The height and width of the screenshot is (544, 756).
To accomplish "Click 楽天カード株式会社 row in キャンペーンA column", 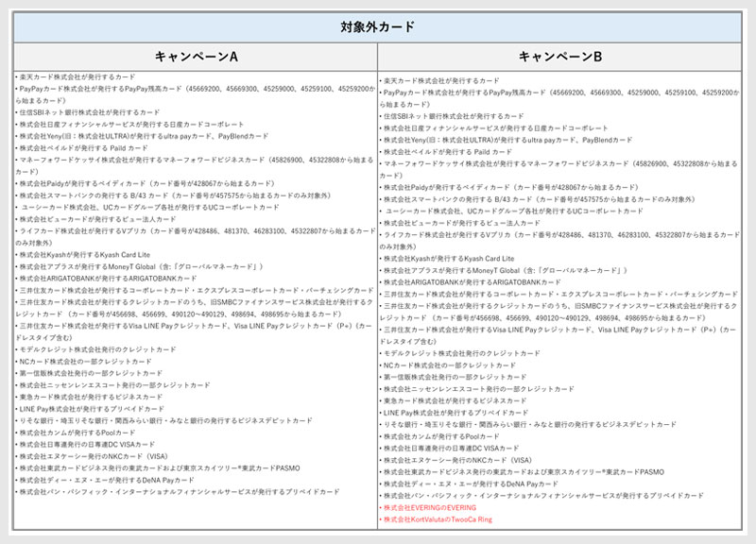I will point(76,77).
